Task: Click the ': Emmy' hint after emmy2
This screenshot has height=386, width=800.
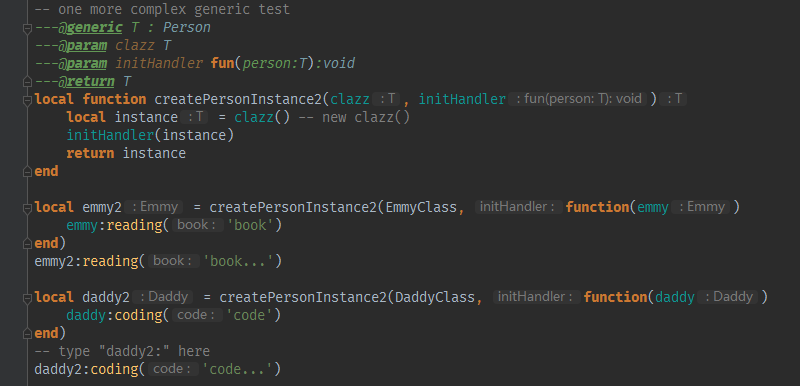Action: (x=154, y=207)
